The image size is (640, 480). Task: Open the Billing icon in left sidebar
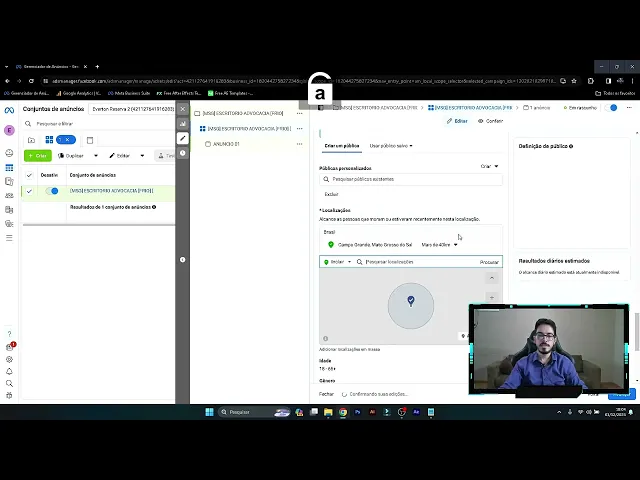[9, 210]
